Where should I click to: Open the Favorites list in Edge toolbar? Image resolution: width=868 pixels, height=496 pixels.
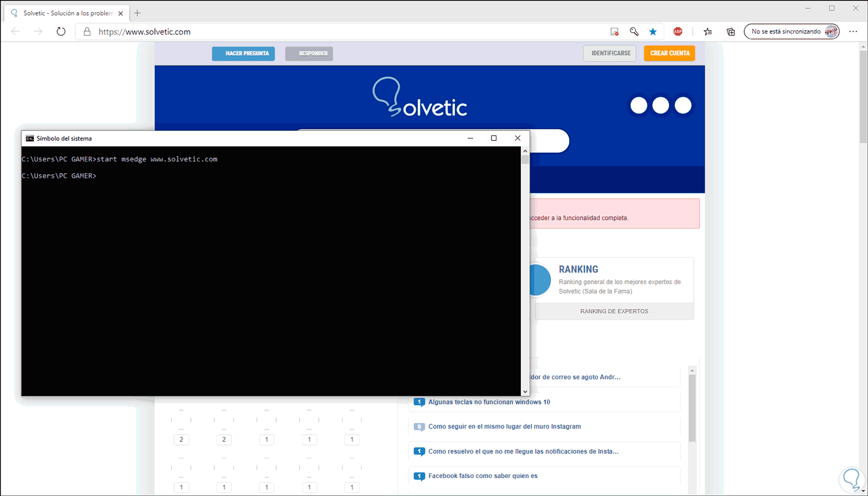708,32
